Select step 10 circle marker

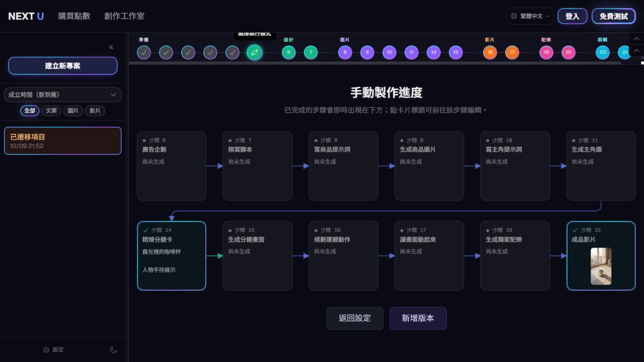click(389, 52)
